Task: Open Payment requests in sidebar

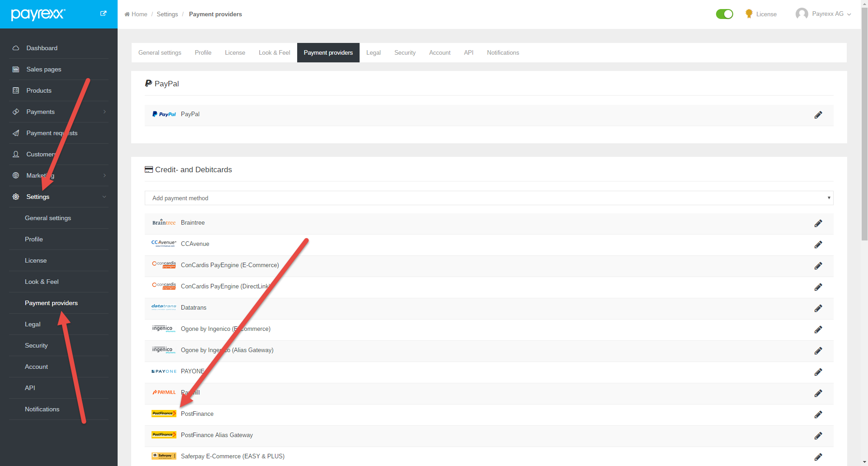Action: pos(52,133)
